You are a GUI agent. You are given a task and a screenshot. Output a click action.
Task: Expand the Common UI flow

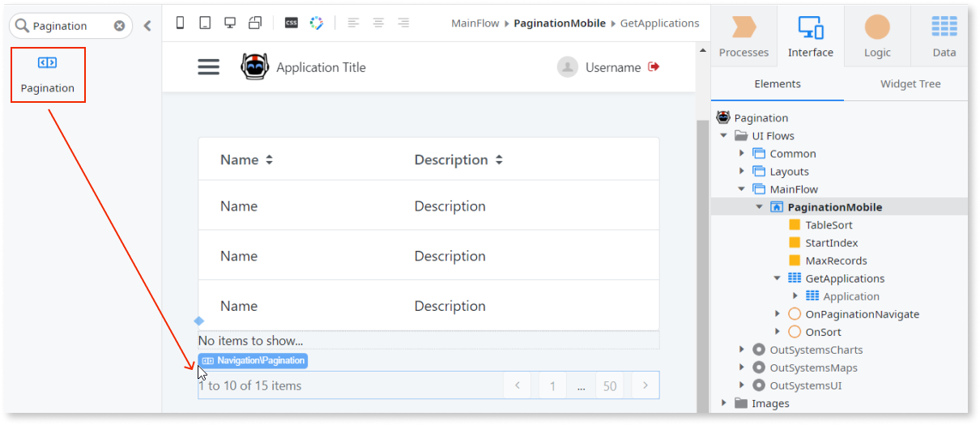(x=742, y=153)
